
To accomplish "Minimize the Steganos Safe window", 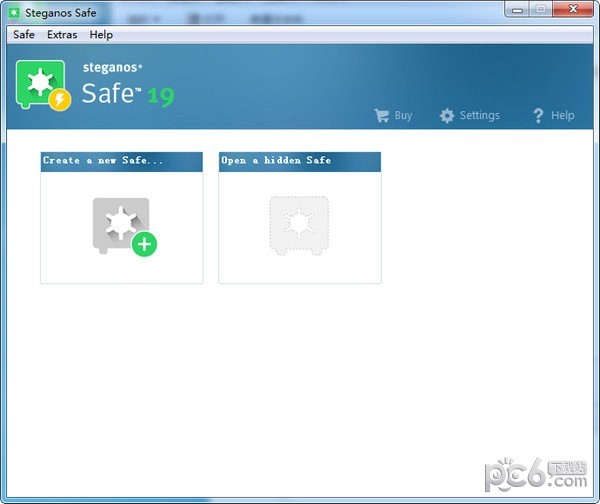I will 517,9.
